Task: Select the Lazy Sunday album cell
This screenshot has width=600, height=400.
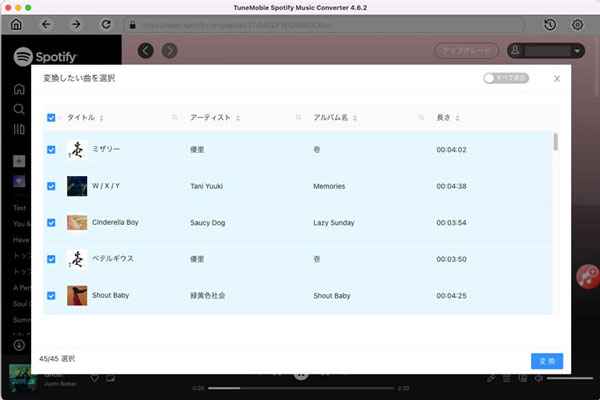Action: 334,223
